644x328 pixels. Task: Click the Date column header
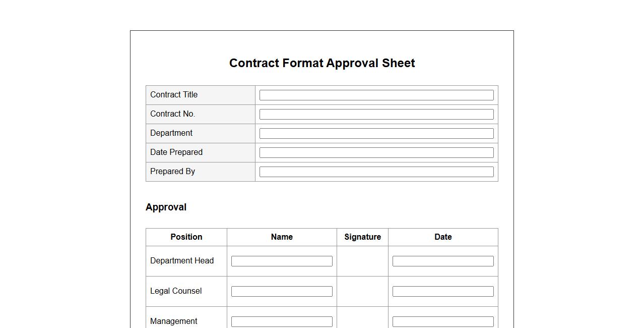443,237
